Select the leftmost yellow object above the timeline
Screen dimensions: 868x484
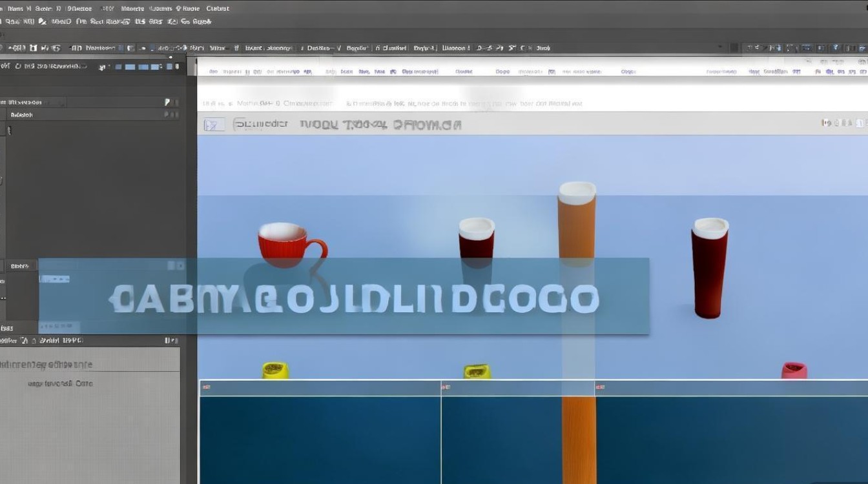pyautogui.click(x=275, y=370)
